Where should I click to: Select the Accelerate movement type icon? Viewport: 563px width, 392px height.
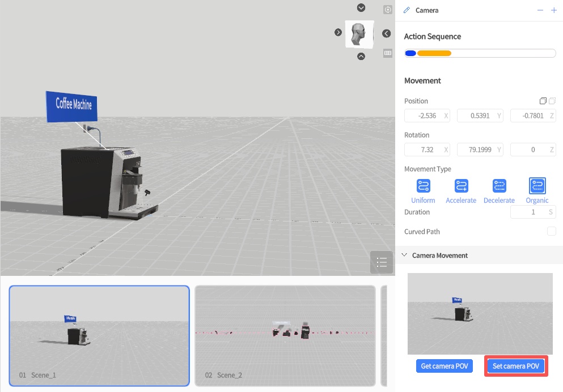coord(461,186)
